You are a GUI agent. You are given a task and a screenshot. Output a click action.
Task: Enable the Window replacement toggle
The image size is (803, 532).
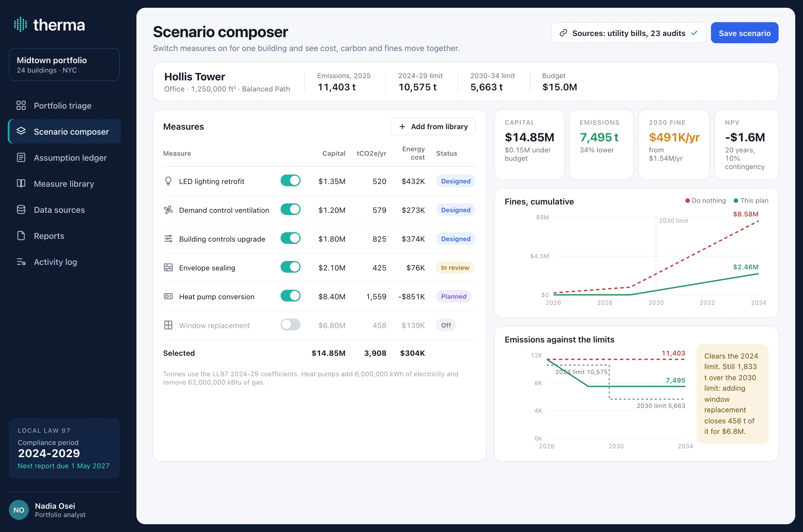(290, 325)
